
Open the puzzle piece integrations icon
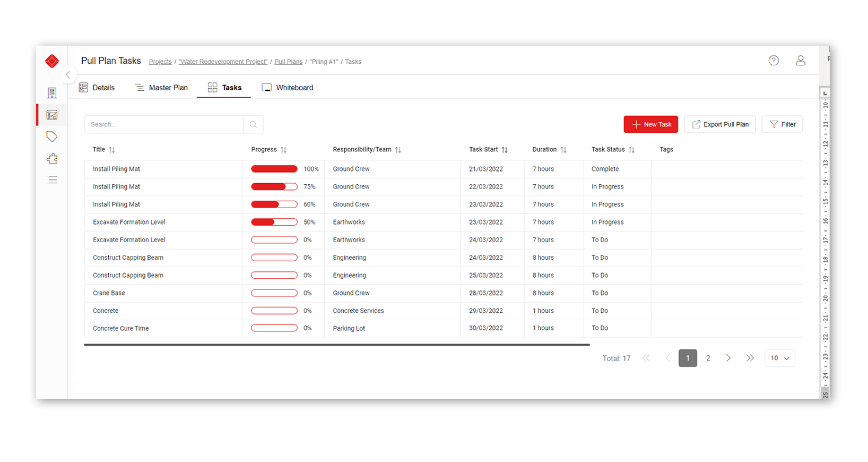[x=52, y=159]
